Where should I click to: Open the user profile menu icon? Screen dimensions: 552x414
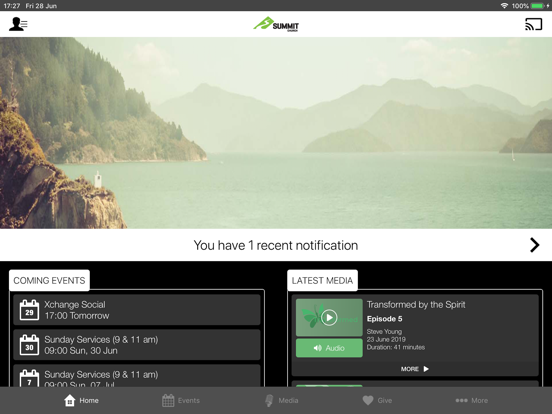pyautogui.click(x=18, y=24)
